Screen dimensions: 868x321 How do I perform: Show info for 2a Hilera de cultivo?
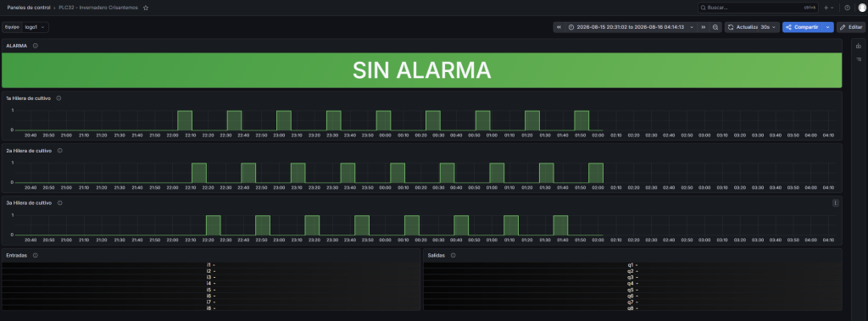click(60, 151)
